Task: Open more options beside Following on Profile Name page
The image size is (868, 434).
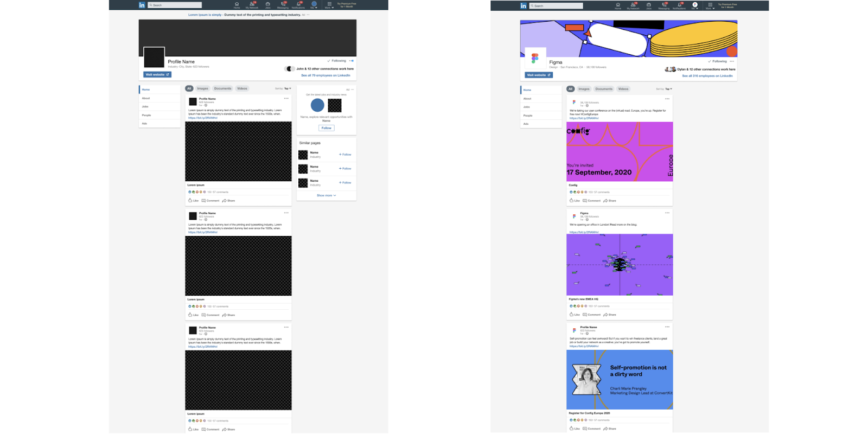Action: [351, 61]
